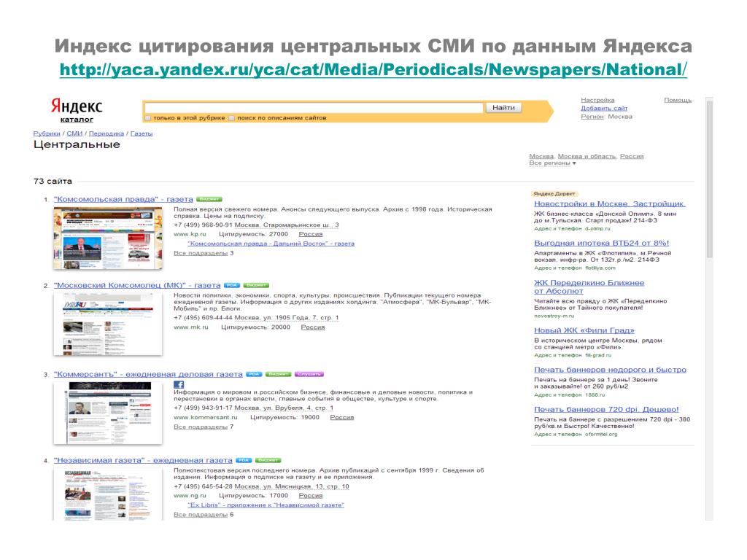Enable 'только в этой рубрике' checkbox

pyautogui.click(x=148, y=117)
